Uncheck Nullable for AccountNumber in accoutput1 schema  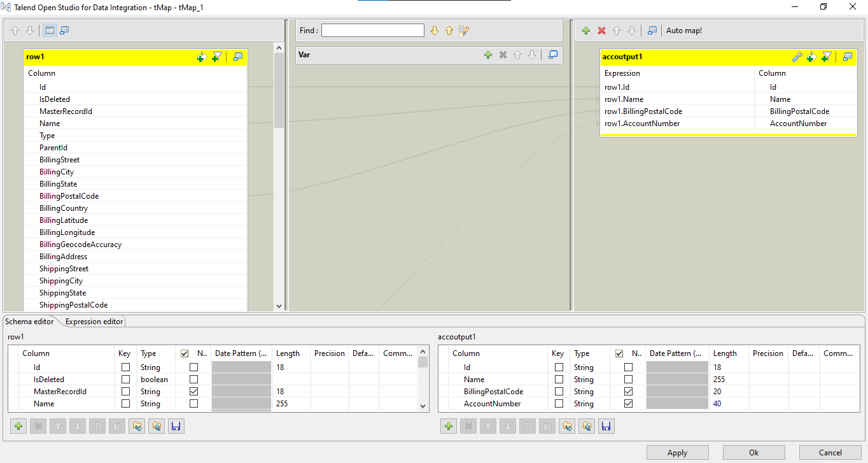pyautogui.click(x=628, y=404)
